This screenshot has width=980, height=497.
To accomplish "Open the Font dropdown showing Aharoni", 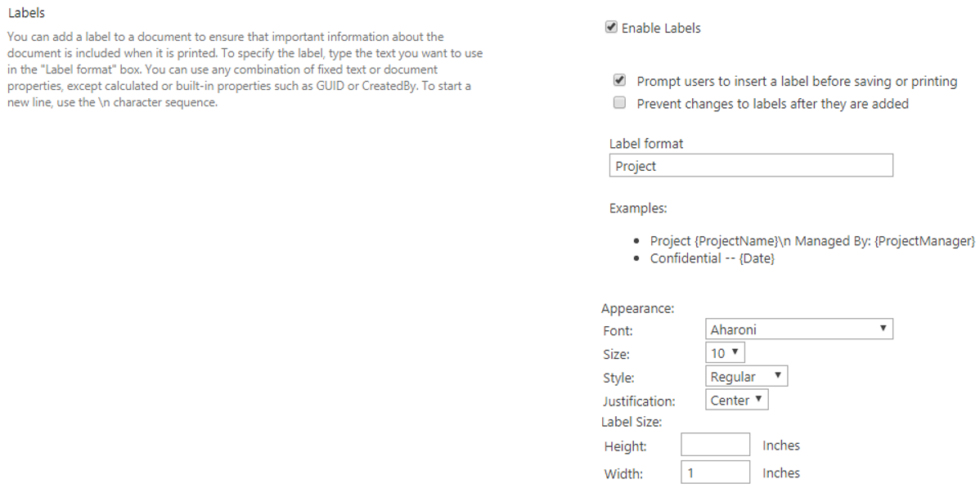I will pyautogui.click(x=798, y=329).
